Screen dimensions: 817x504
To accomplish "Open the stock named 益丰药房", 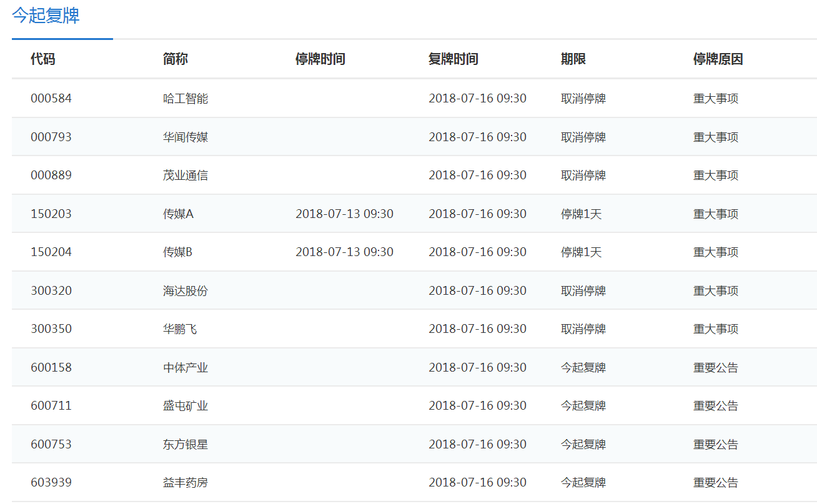I will [186, 483].
